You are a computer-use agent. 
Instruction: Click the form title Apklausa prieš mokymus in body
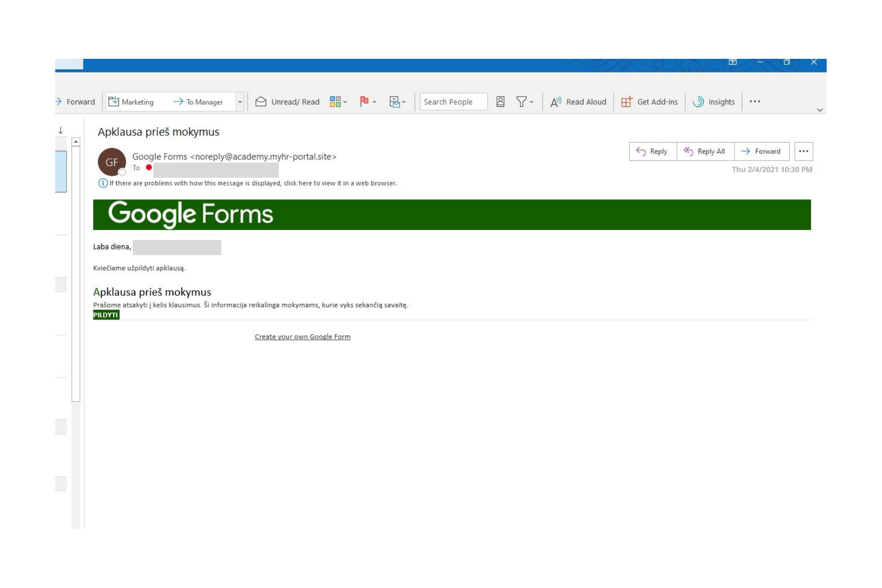(x=152, y=292)
